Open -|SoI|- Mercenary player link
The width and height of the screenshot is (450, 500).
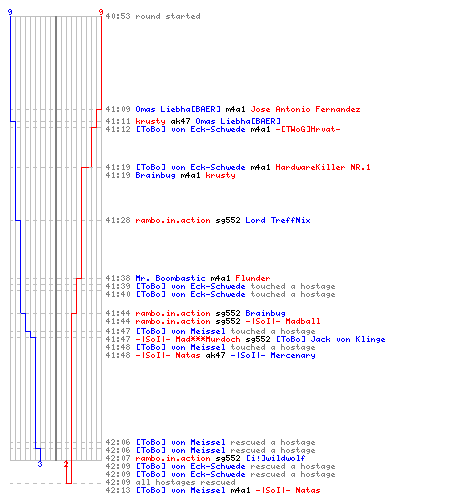click(273, 355)
